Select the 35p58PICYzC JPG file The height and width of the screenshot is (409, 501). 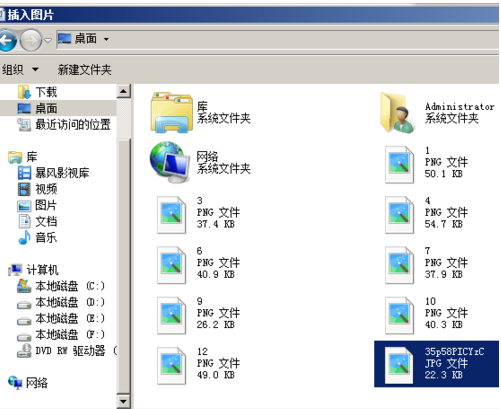tap(436, 364)
